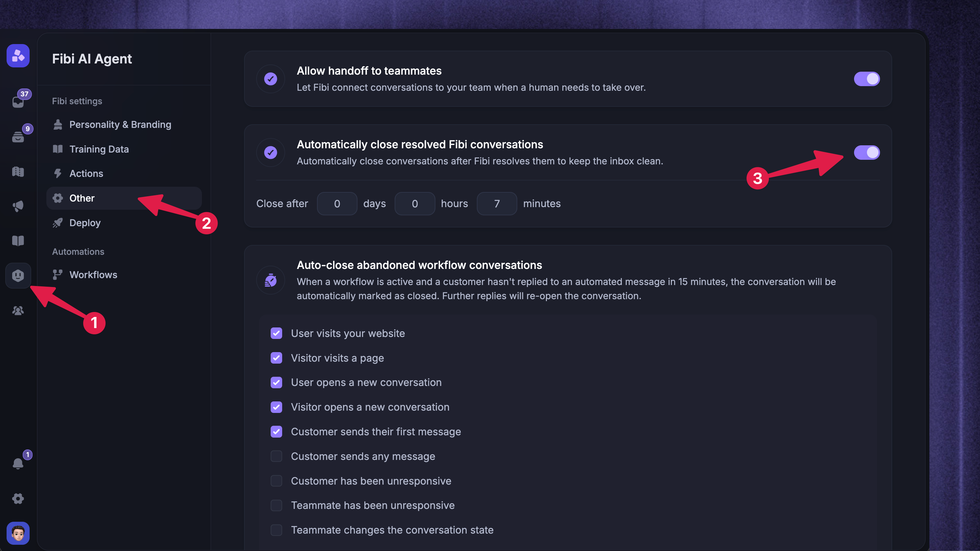This screenshot has height=551, width=980.
Task: Click the minutes input field
Action: coord(497,204)
